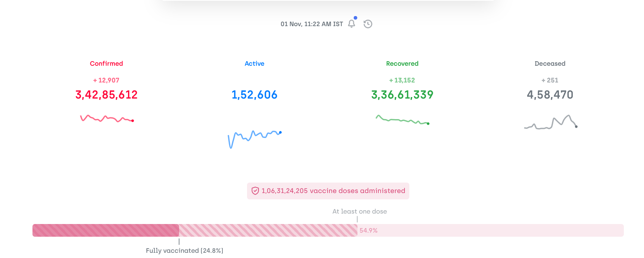Click the Deceased gray sparkline chart
This screenshot has width=644, height=258.
tap(551, 122)
